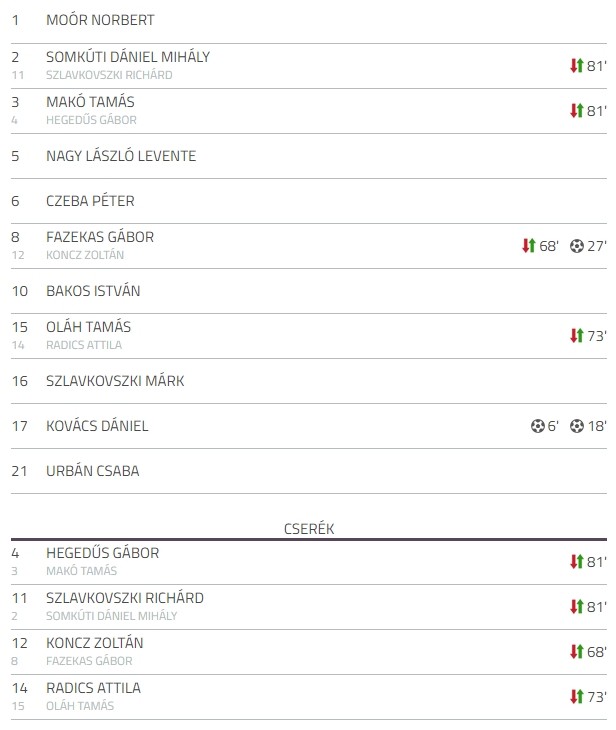This screenshot has height=730, width=616.
Task: Click the 27' goal ball icon for Fazekas
Action: (576, 246)
